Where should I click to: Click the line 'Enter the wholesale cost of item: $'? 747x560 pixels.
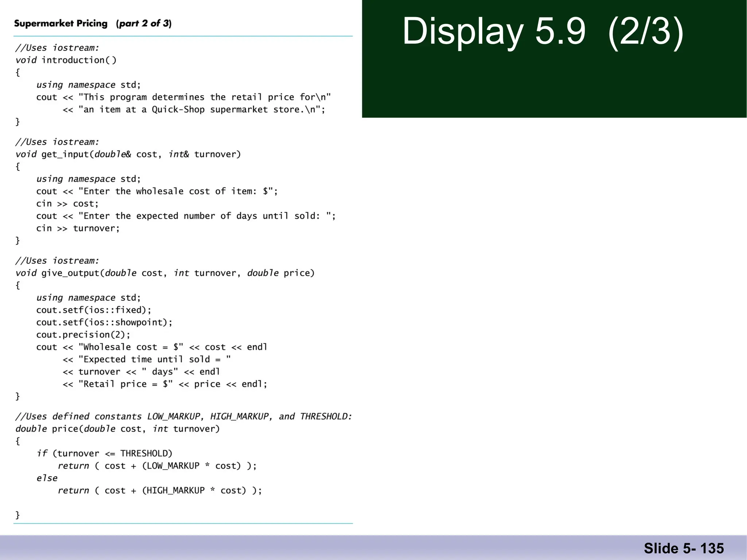tap(157, 191)
